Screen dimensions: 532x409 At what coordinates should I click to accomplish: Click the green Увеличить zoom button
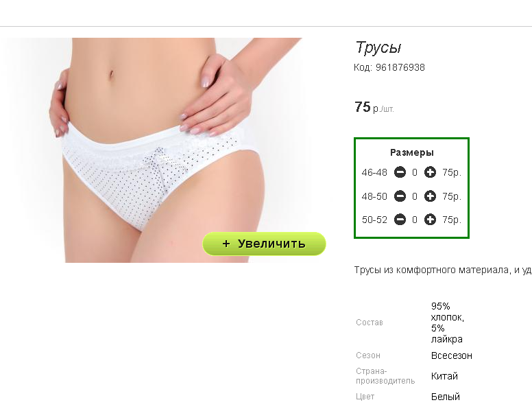pos(264,244)
